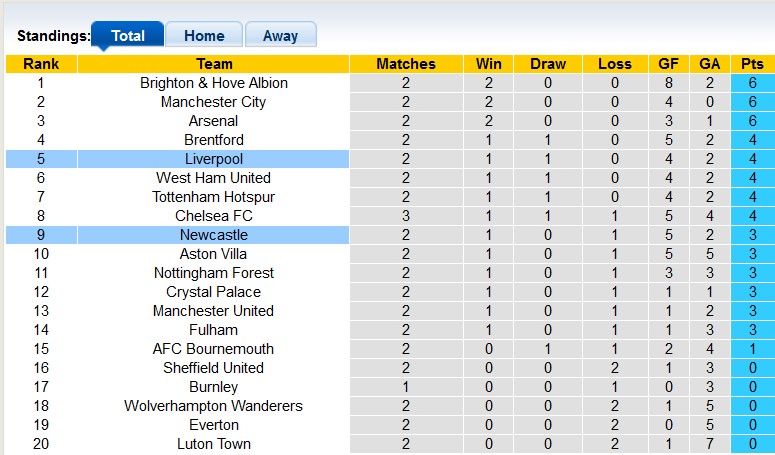The height and width of the screenshot is (455, 775).
Task: Click the Team column header
Action: click(214, 64)
